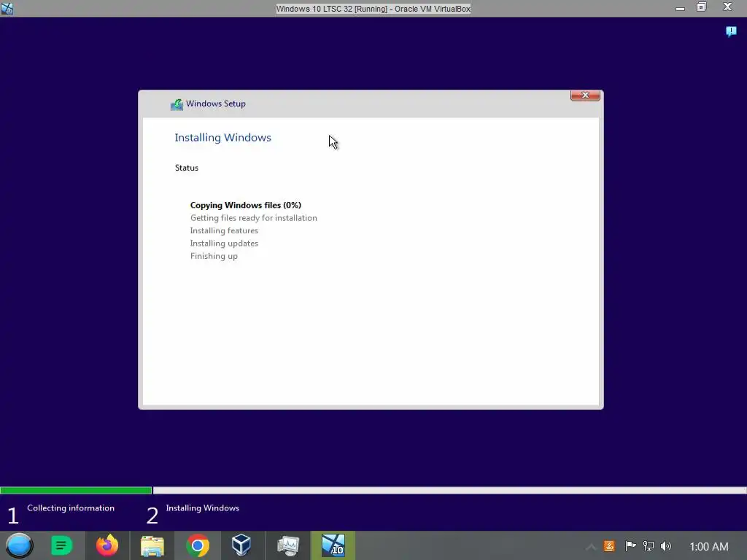Click step 2 'Installing Windows' label
The width and height of the screenshot is (747, 560).
pyautogui.click(x=203, y=508)
